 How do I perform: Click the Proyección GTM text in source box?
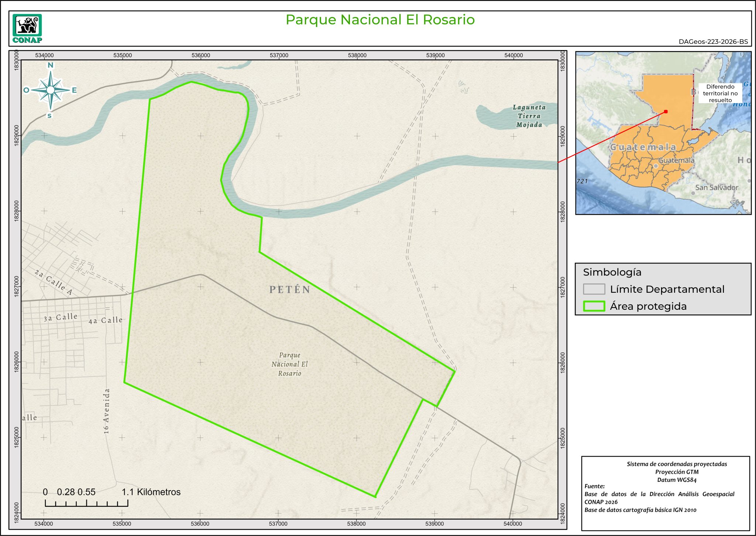(x=677, y=472)
